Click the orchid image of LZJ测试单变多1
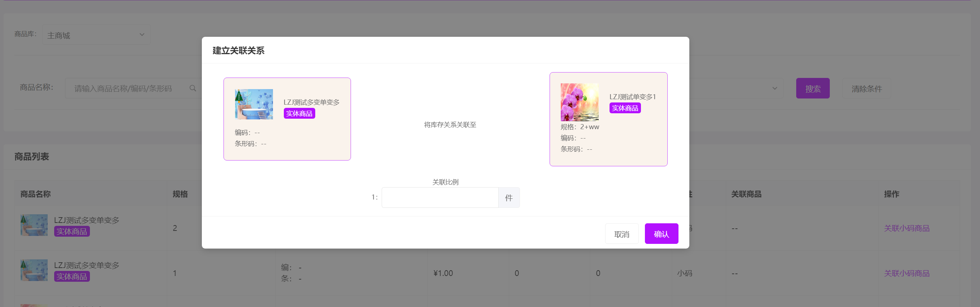The width and height of the screenshot is (980, 307). point(579,102)
